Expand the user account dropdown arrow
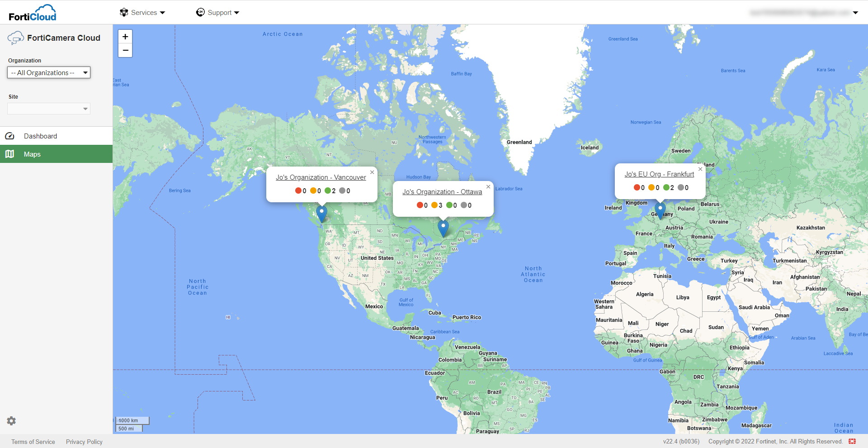This screenshot has width=868, height=448. point(855,13)
